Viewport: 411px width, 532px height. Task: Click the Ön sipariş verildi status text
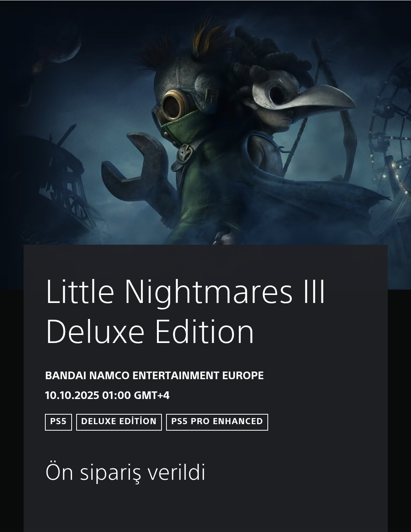tap(125, 472)
